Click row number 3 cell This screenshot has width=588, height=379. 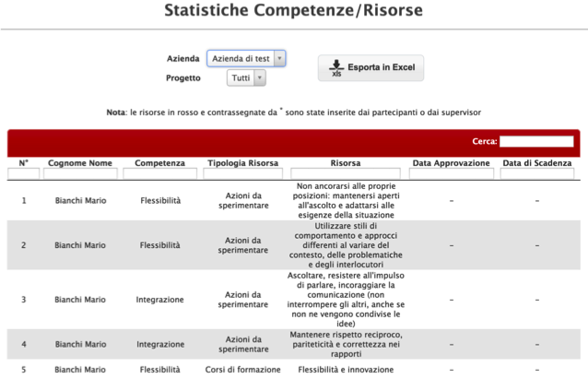coord(24,300)
